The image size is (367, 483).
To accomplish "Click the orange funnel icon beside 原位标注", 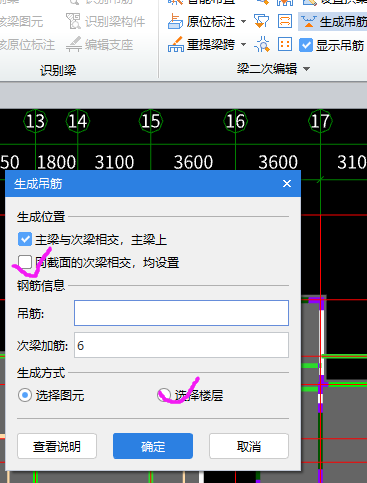I will click(x=262, y=21).
